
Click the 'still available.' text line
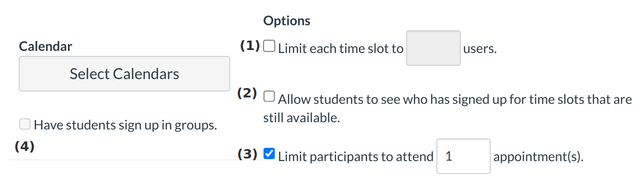pos(301,118)
